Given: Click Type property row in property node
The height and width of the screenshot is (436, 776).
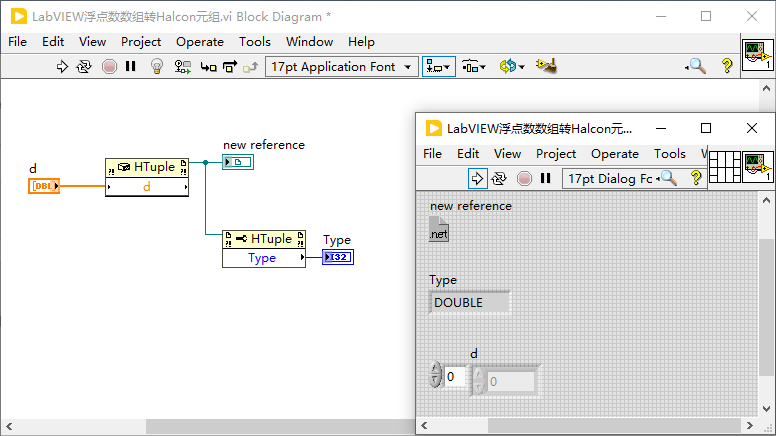Looking at the screenshot, I should tap(264, 258).
